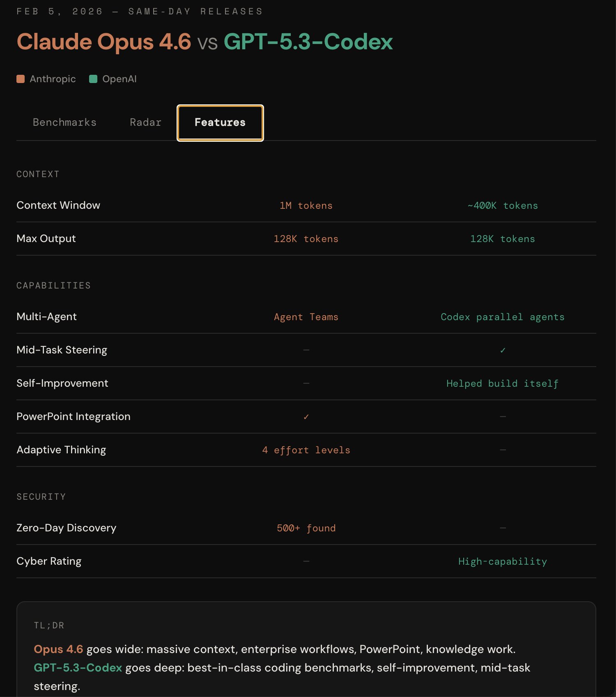Open the Radar tab
Image resolution: width=616 pixels, height=697 pixels.
[x=145, y=122]
